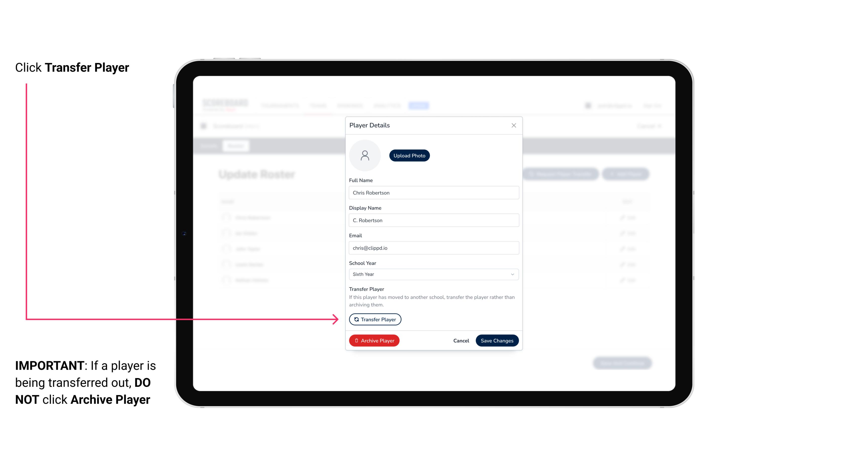Viewport: 868px width, 467px height.
Task: Click the refresh icon on Transfer Player
Action: pos(356,319)
